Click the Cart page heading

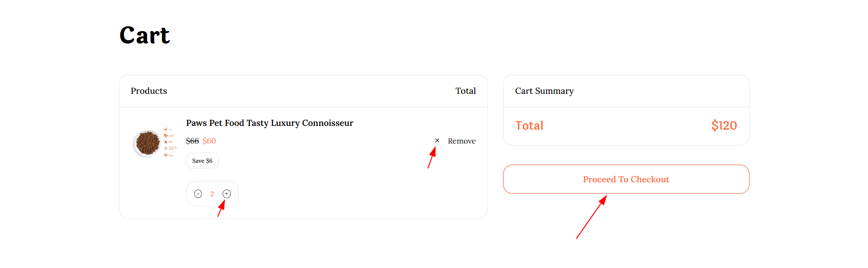click(x=144, y=35)
